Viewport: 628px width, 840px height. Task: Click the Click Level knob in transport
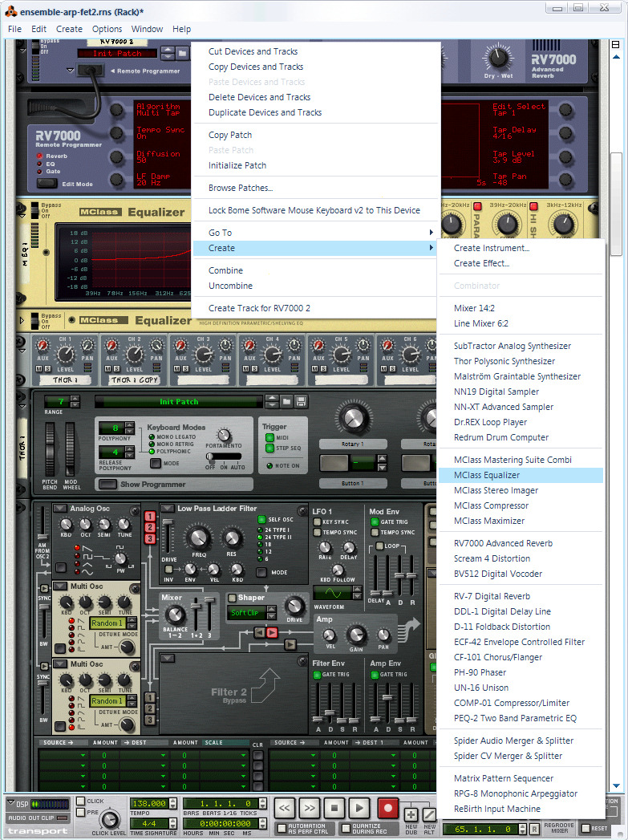(x=109, y=820)
